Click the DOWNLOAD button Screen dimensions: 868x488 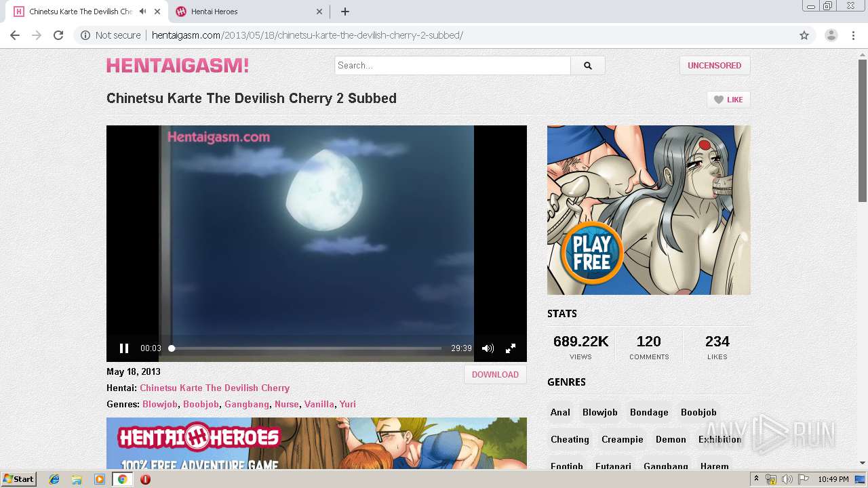(495, 375)
